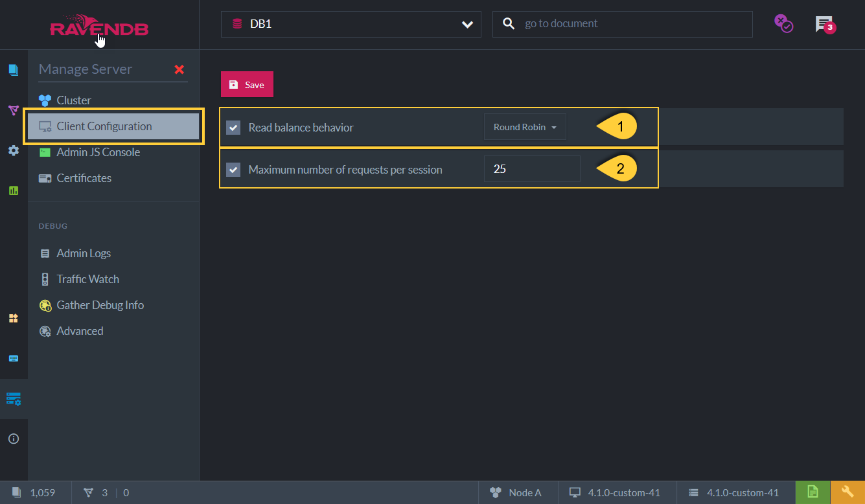Open the notifications icon with badge 3
Viewport: 865px width, 504px height.
pos(825,25)
